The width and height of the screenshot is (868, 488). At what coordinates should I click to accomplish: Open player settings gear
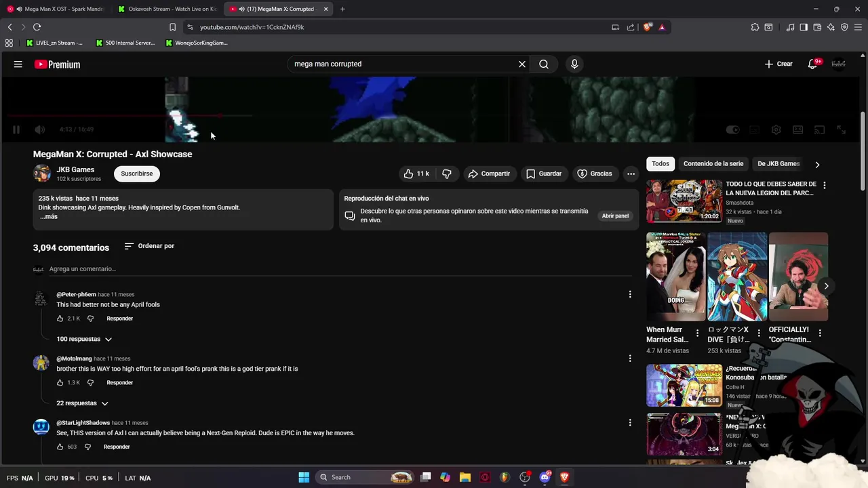776,129
